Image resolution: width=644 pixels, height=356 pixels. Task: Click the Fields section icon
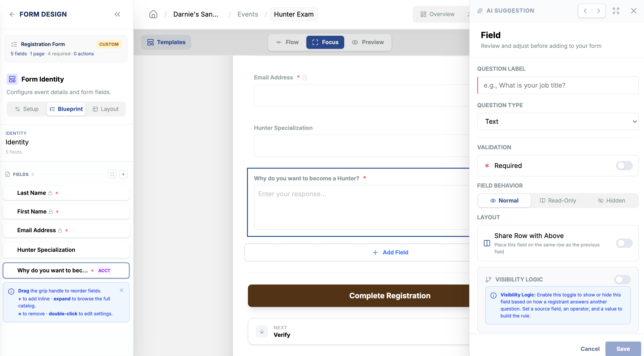click(x=7, y=174)
